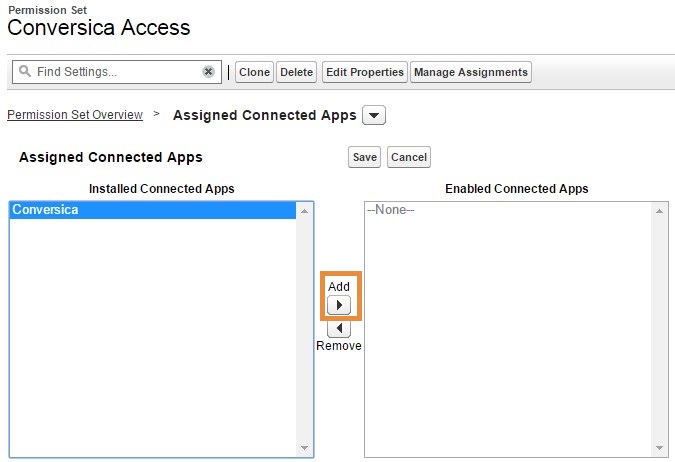Click Enabled Connected Apps scroll down arrow

(x=659, y=448)
